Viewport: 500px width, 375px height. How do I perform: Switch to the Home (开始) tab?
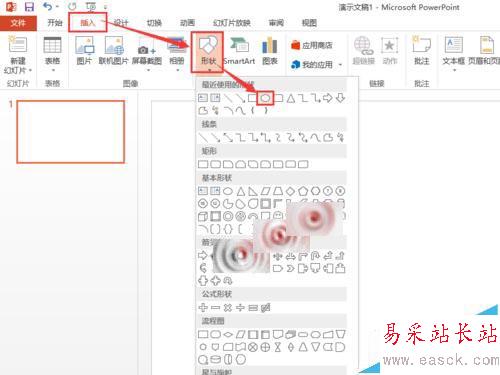[x=55, y=23]
